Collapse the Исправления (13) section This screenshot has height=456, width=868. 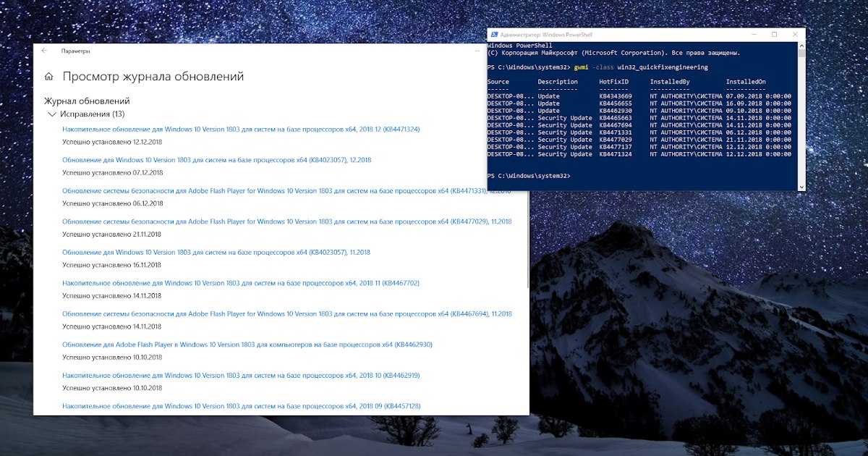(52, 114)
